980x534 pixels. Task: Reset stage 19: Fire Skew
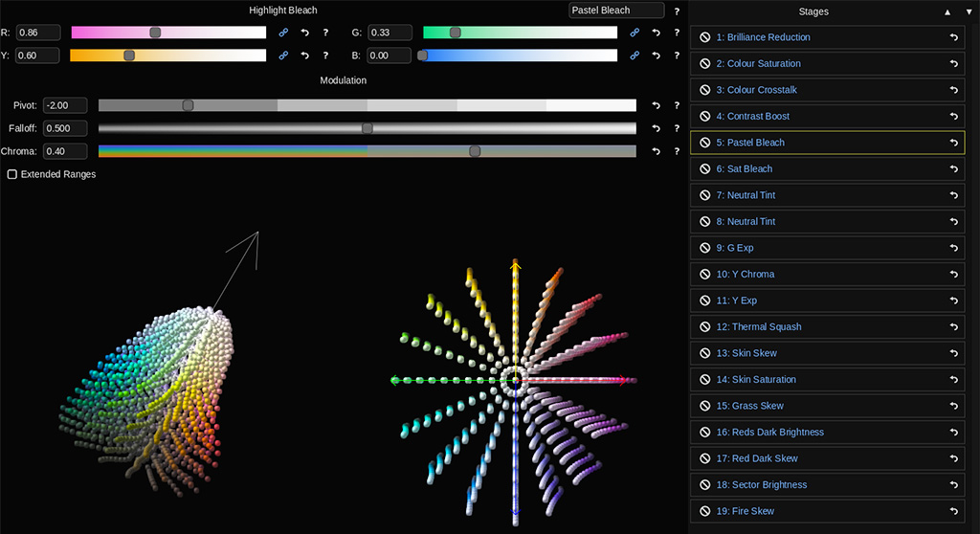coord(954,511)
